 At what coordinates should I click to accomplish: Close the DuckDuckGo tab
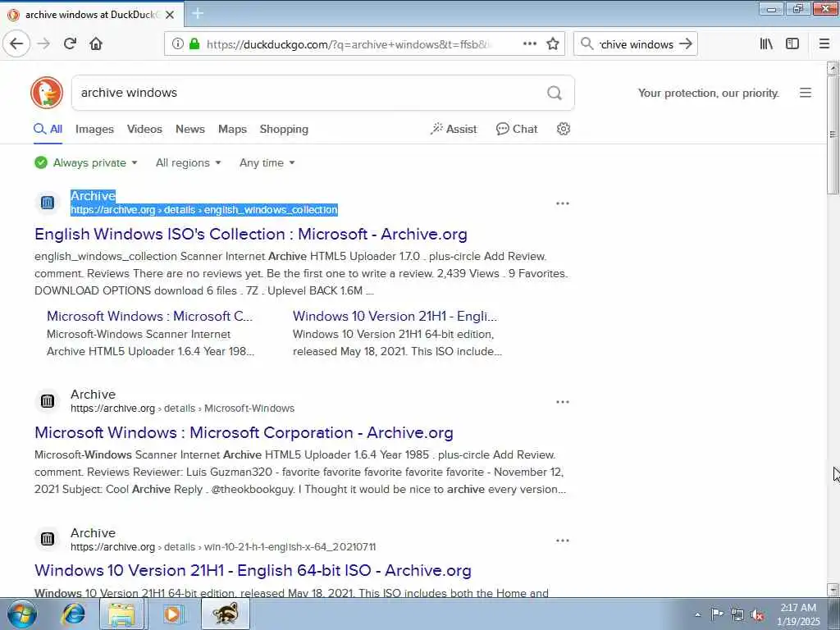170,15
